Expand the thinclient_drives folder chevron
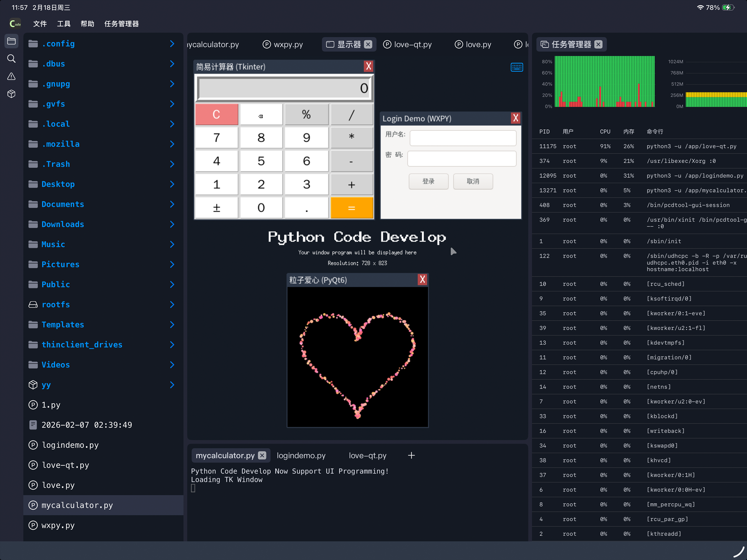 [172, 345]
